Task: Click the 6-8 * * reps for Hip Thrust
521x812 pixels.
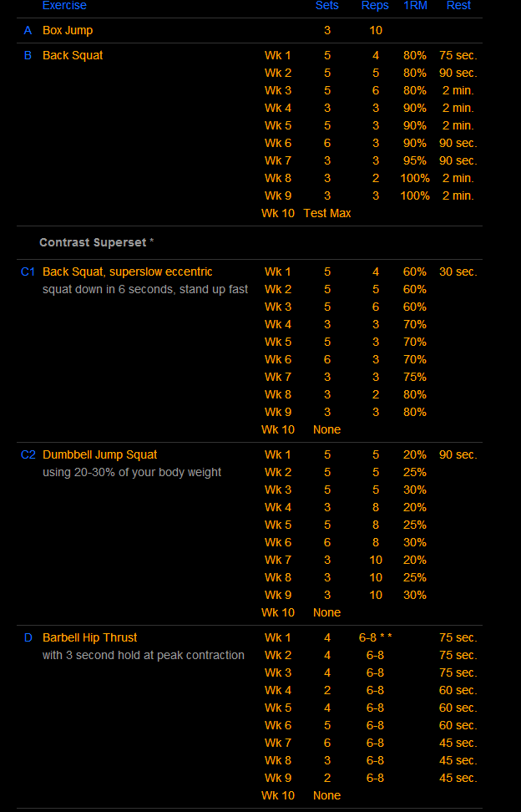Action: (376, 637)
